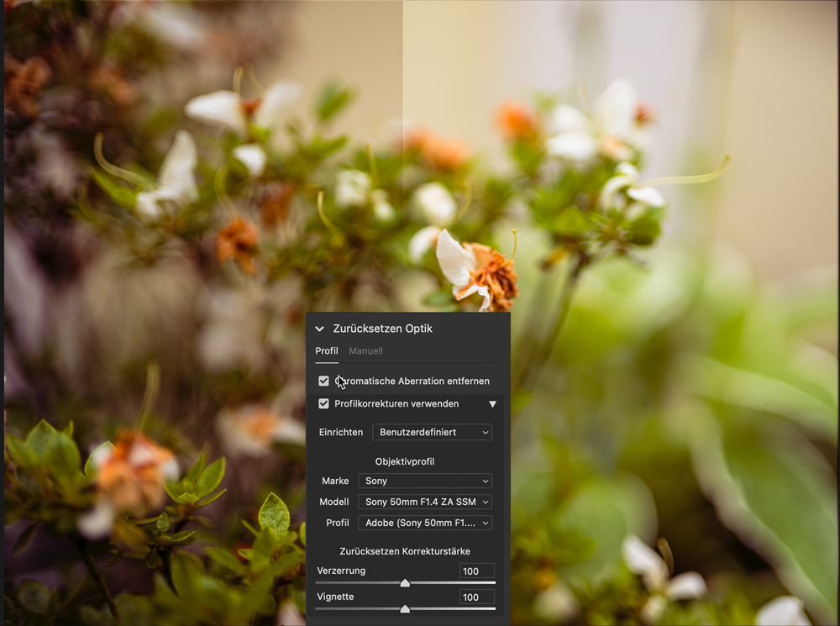Switch to the Manuell tab
The image size is (840, 626).
[x=365, y=350]
